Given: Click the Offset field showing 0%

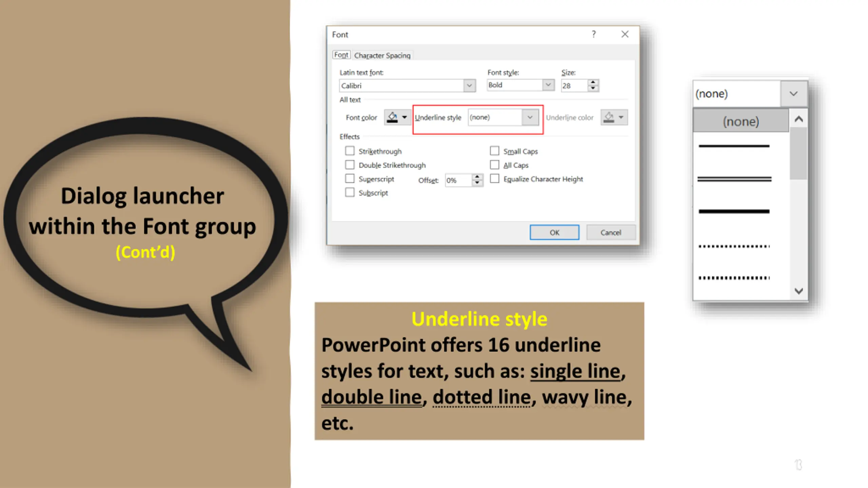Looking at the screenshot, I should 458,180.
